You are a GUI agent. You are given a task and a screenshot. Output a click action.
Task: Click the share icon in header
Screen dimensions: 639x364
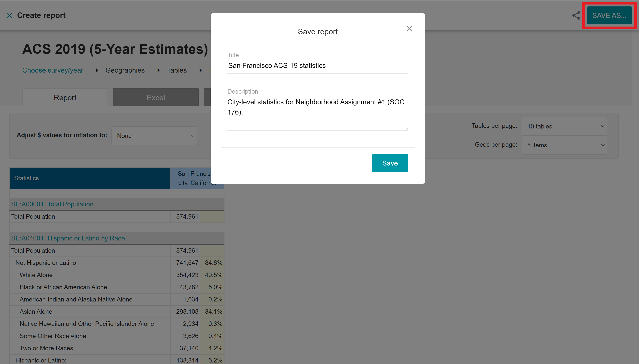tap(576, 15)
